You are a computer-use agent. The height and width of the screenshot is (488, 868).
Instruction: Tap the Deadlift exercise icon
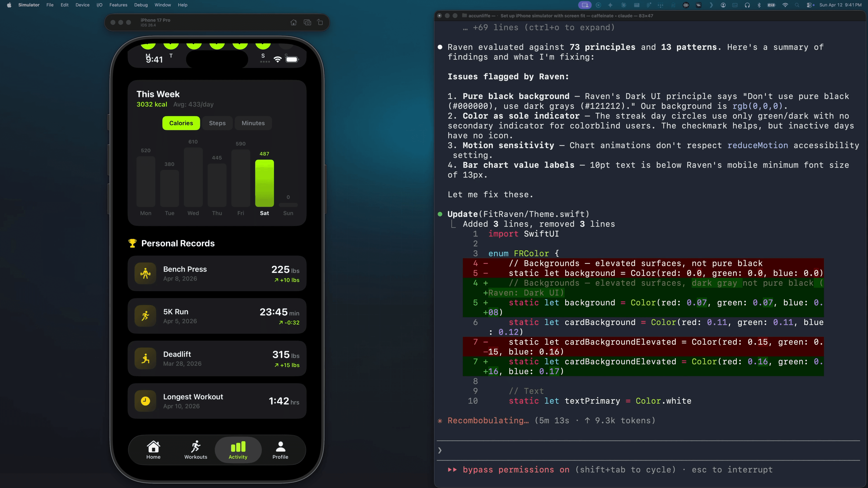[x=146, y=358]
